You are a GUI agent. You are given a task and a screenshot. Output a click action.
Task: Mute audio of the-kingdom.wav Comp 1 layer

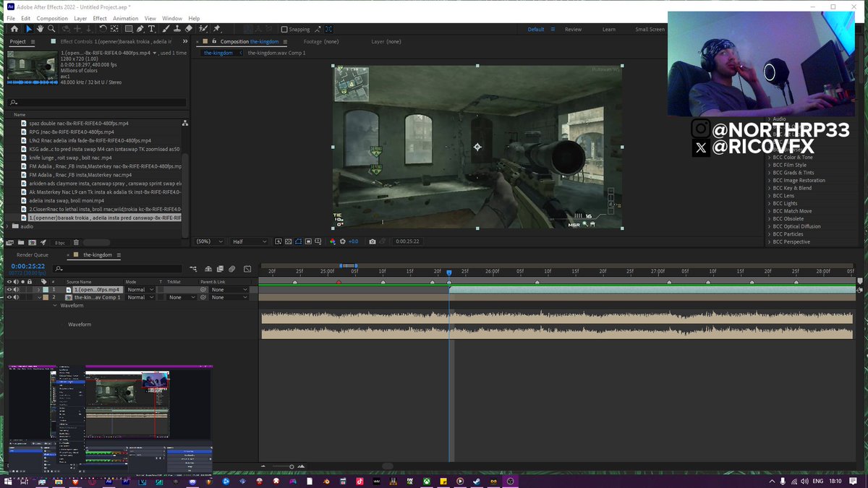(x=17, y=297)
